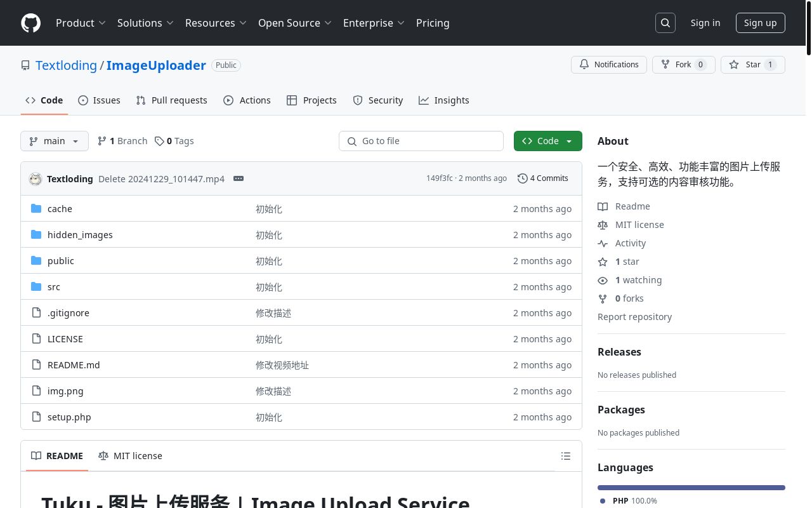Click the Textloding avatar in commit row
812x508 pixels.
[36, 179]
